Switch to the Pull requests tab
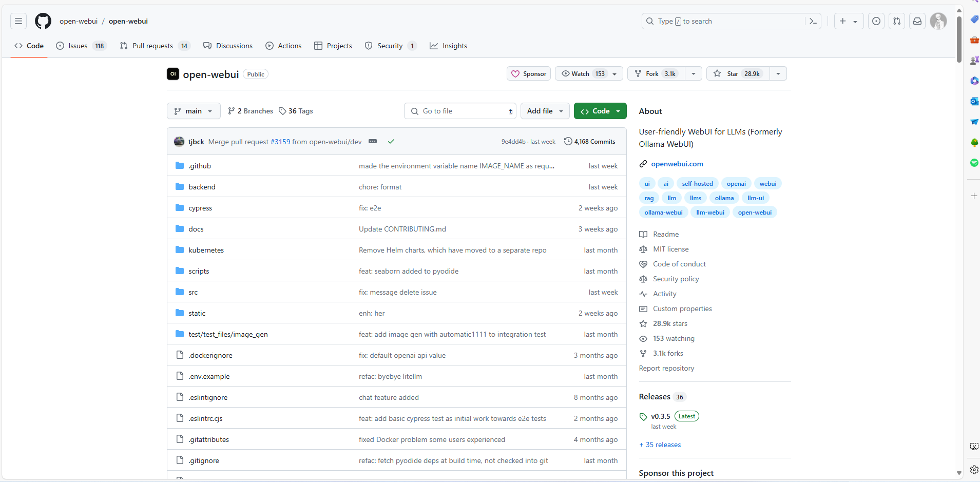The image size is (980, 482). pyautogui.click(x=155, y=46)
